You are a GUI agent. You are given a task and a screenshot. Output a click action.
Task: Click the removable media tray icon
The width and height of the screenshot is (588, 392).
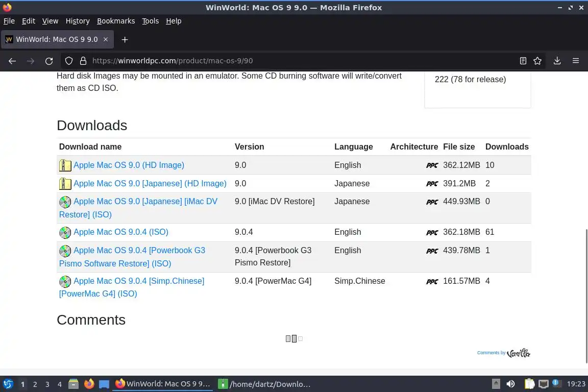click(496, 384)
